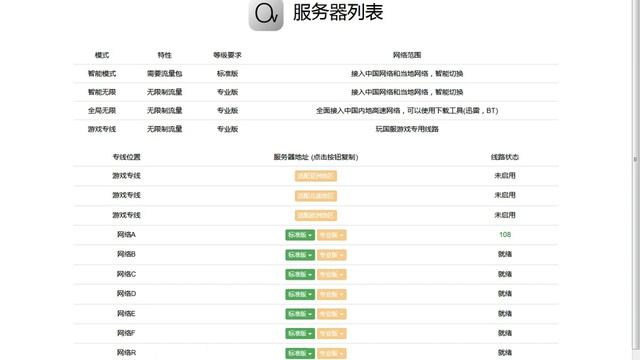The image size is (640, 360).
Task: Click the 玩国服游戏专用线路 description
Action: 407,129
